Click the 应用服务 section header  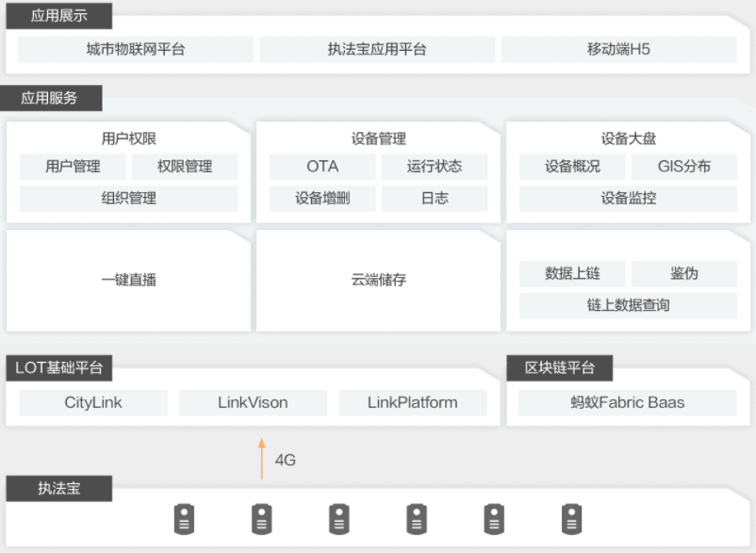coord(49,98)
